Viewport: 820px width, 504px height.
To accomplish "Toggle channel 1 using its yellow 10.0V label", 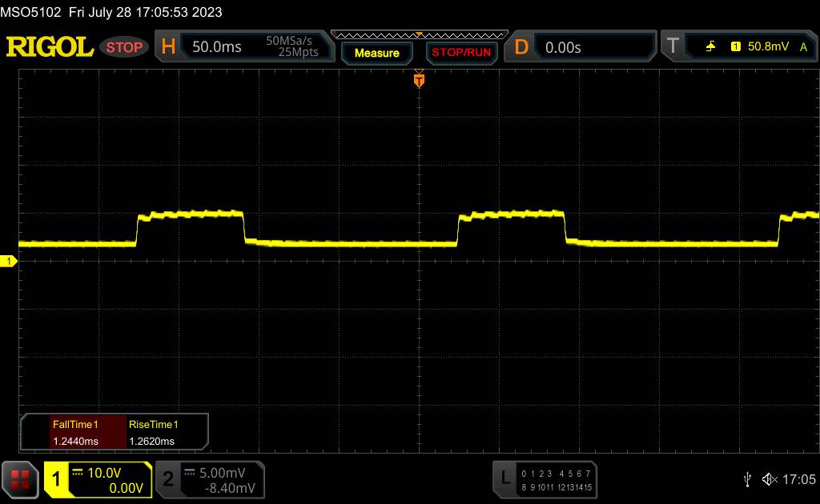I will click(x=98, y=479).
